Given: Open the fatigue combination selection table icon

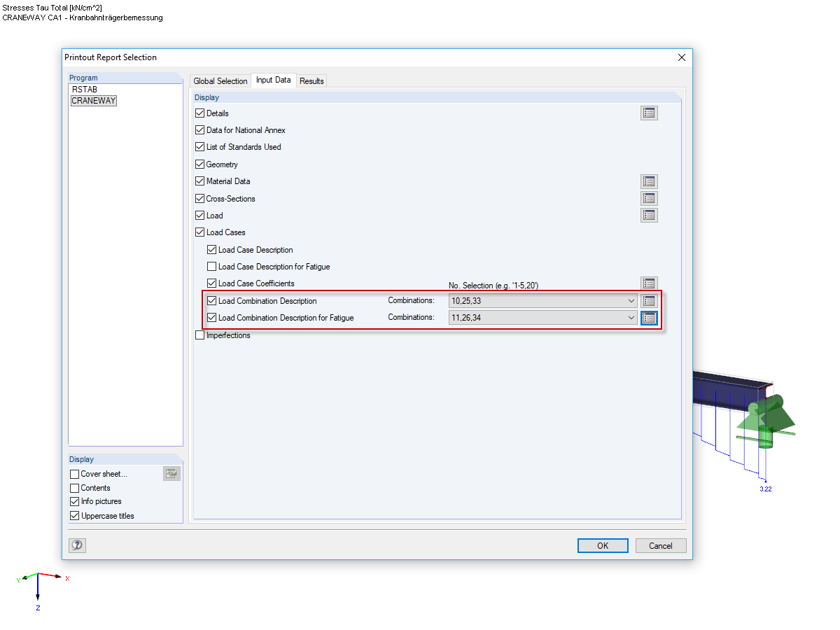Looking at the screenshot, I should pos(649,318).
